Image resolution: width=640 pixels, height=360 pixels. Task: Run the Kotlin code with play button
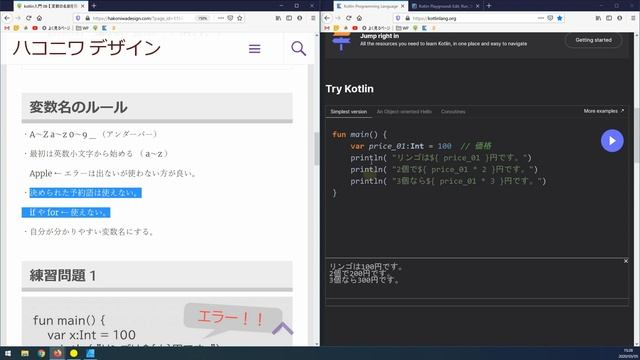click(x=612, y=140)
